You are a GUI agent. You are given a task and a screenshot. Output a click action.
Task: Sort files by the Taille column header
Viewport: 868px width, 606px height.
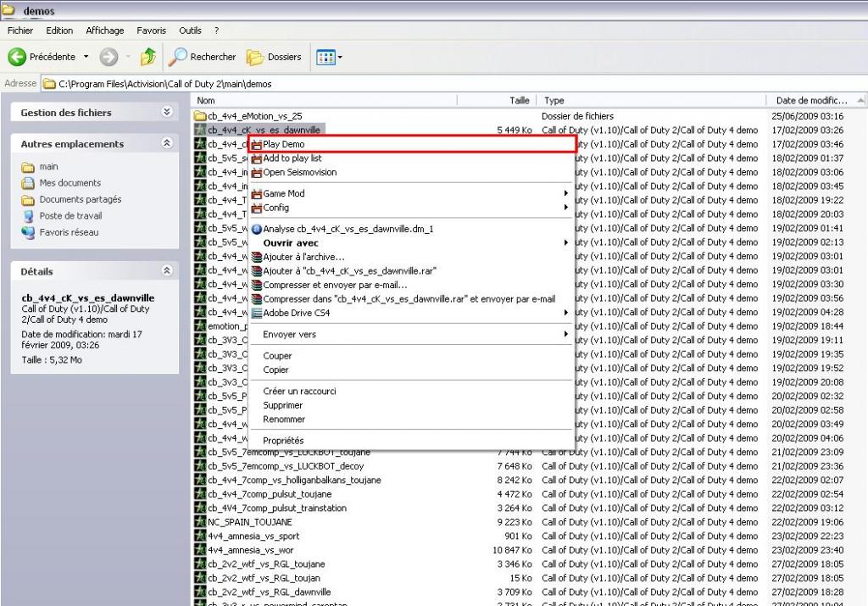tap(497, 101)
